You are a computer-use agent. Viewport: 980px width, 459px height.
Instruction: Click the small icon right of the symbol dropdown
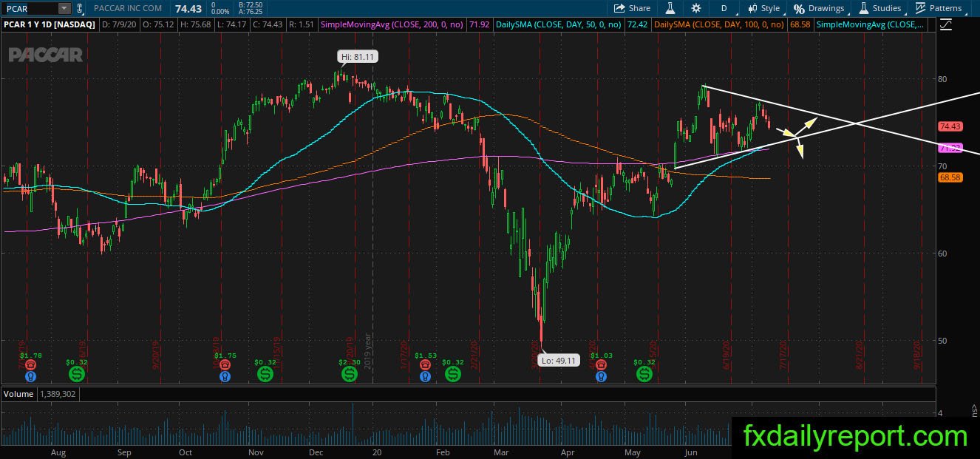coord(79,8)
